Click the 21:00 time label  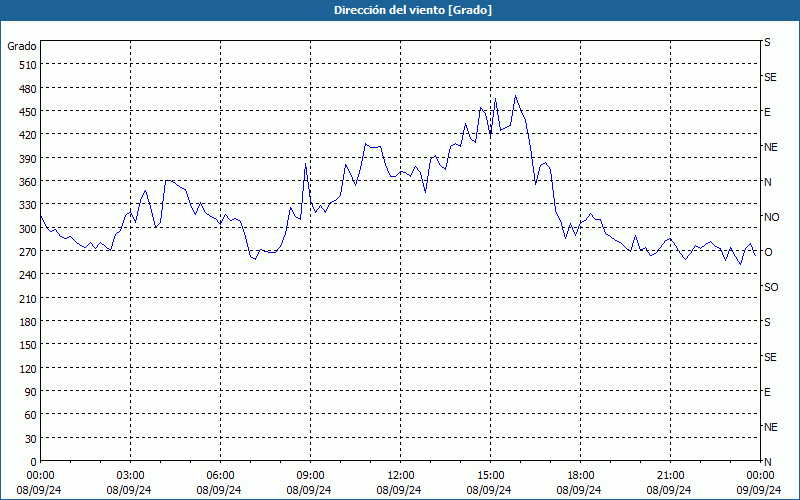[670, 476]
